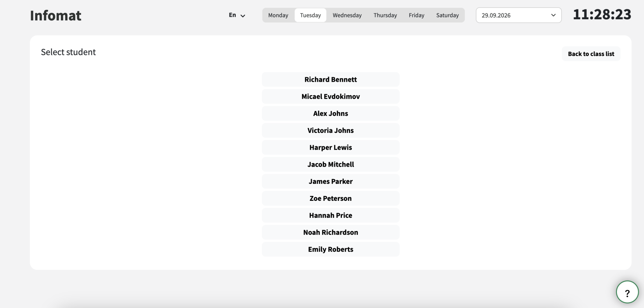This screenshot has height=308, width=644.
Task: Pick Zoe Peterson from students
Action: point(331,199)
